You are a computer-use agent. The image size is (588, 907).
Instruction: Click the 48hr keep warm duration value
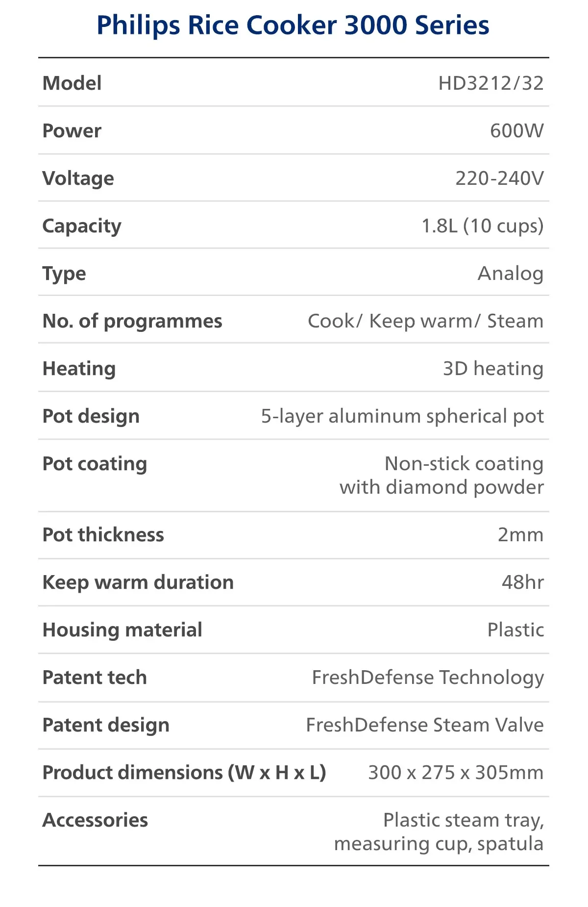pos(522,582)
